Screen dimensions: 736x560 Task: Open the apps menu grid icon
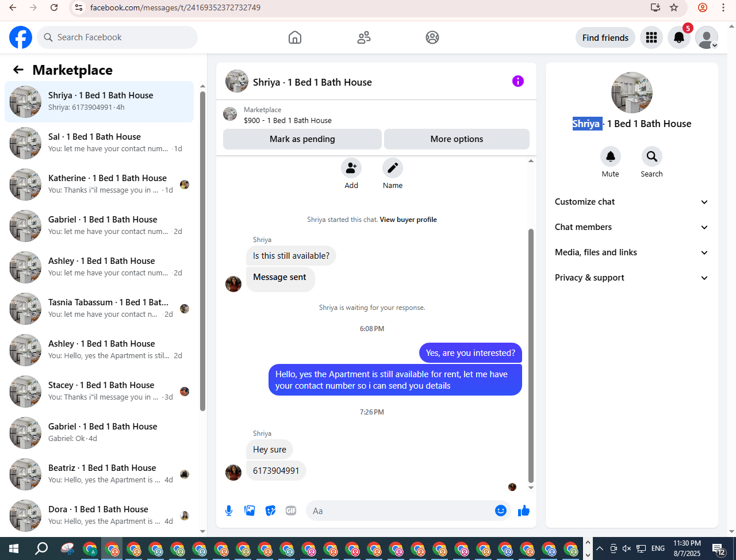[x=651, y=37]
